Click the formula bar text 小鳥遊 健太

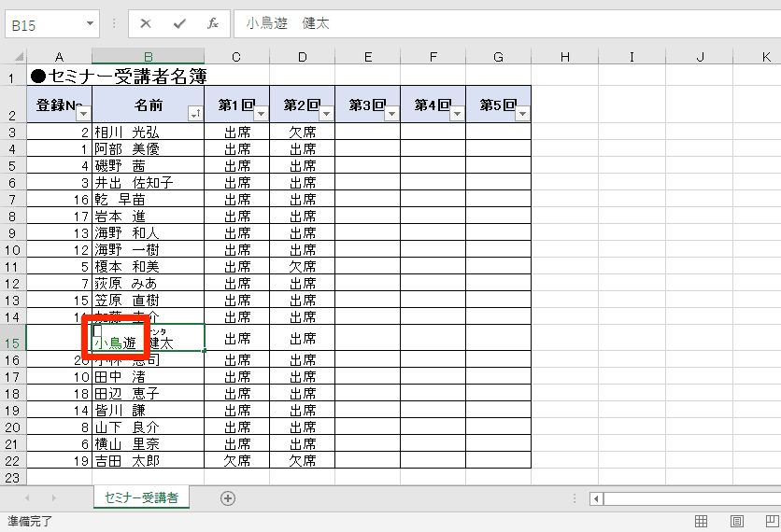pyautogui.click(x=288, y=23)
